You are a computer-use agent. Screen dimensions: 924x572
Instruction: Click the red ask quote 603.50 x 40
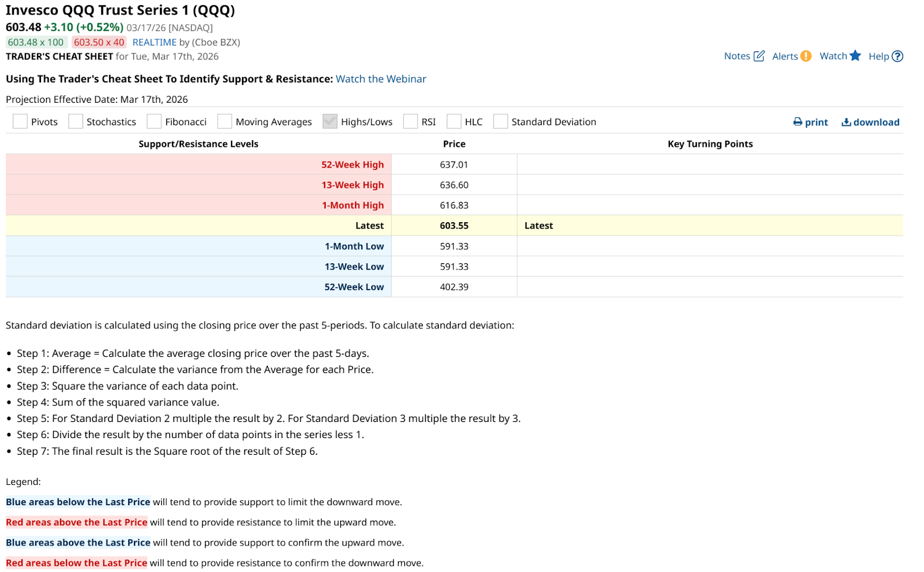click(x=99, y=42)
